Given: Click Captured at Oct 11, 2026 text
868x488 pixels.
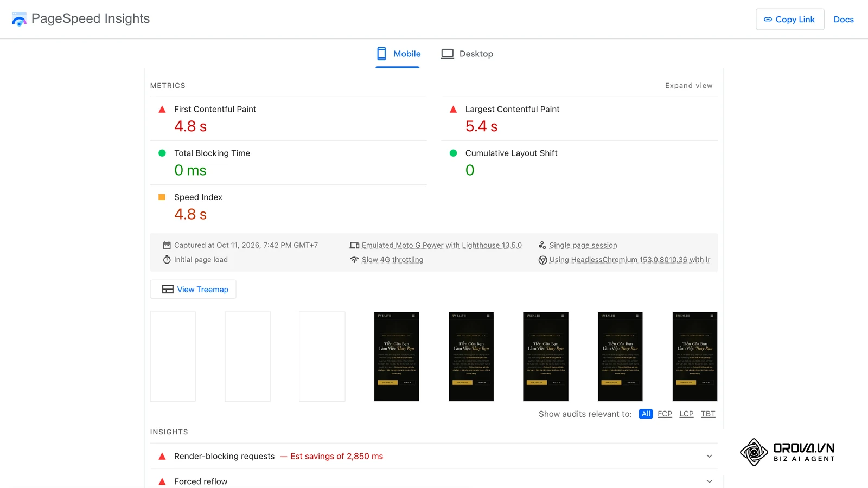Looking at the screenshot, I should pyautogui.click(x=246, y=245).
